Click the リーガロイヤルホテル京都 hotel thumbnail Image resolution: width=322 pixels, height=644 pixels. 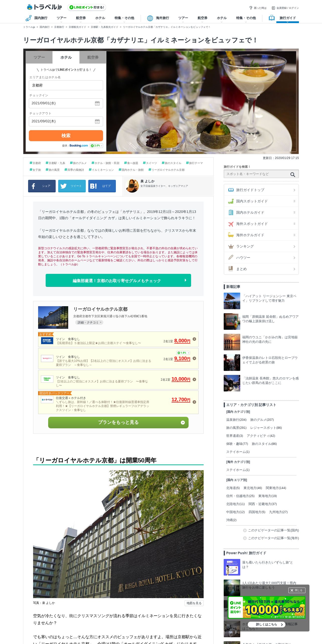pyautogui.click(x=53, y=317)
